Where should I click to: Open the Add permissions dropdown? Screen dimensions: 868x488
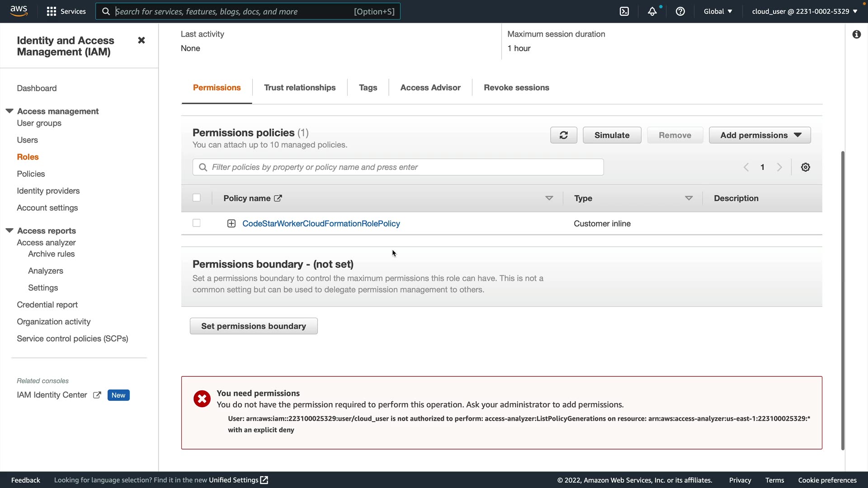(x=759, y=135)
